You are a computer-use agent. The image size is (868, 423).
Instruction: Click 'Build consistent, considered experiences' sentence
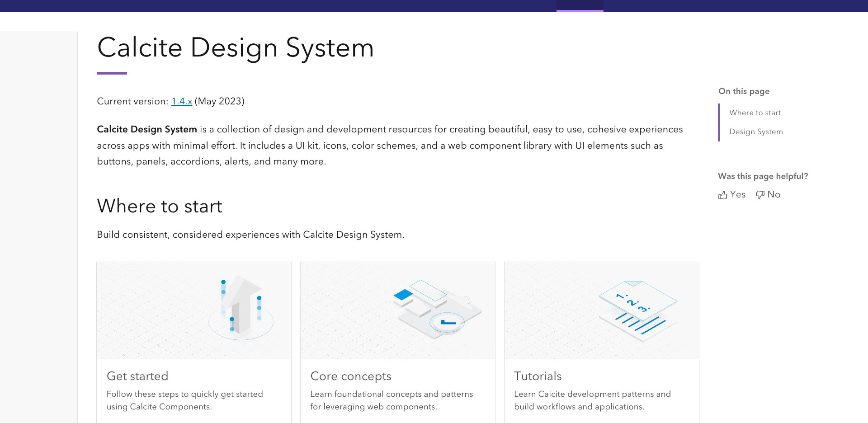click(x=250, y=235)
